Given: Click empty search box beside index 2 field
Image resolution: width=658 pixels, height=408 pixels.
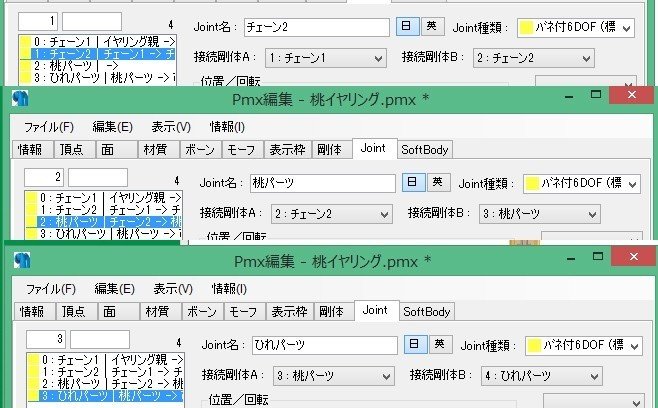Looking at the screenshot, I should pyautogui.click(x=98, y=177).
